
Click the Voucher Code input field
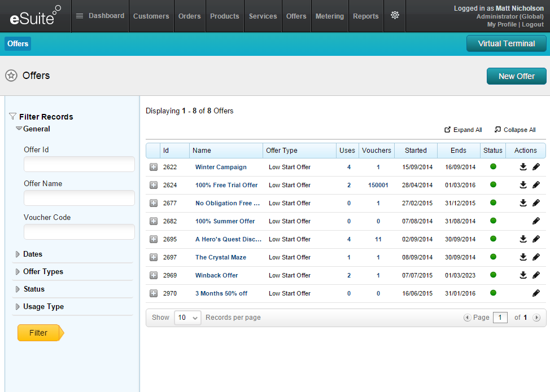[79, 232]
